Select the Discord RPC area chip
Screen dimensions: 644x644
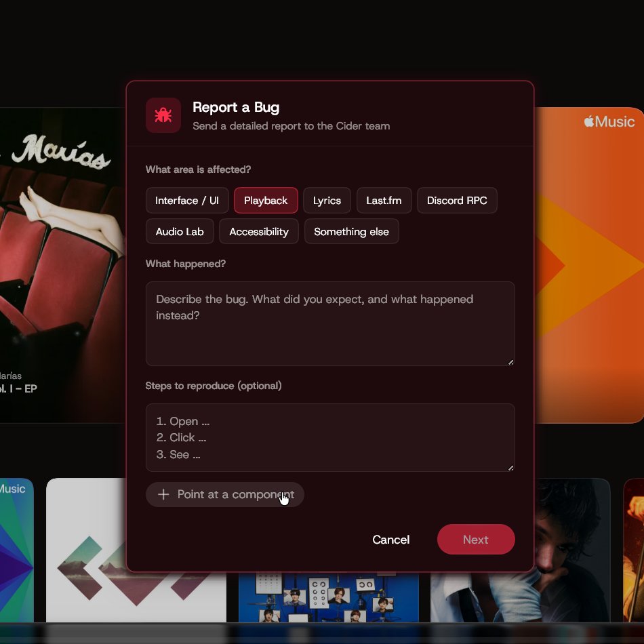[x=457, y=201]
